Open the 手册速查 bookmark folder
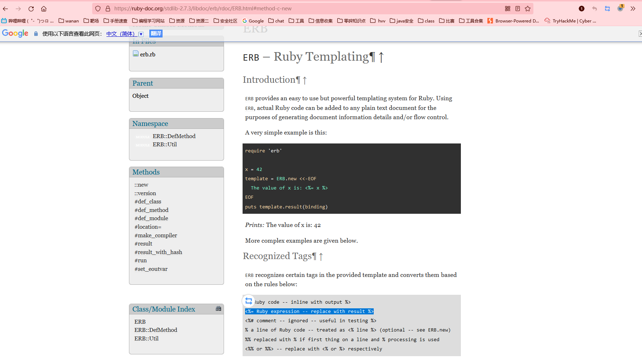This screenshot has width=642, height=364. pyautogui.click(x=115, y=21)
